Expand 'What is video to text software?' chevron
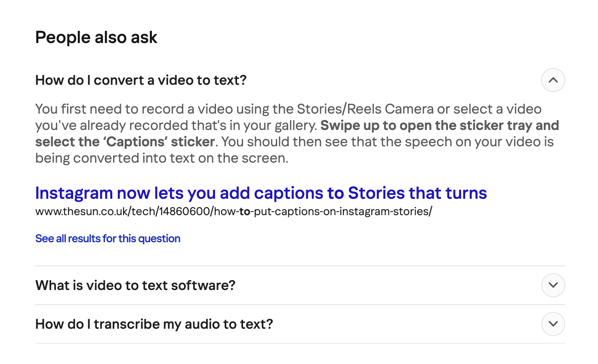Image resolution: width=598 pixels, height=364 pixels. click(553, 285)
